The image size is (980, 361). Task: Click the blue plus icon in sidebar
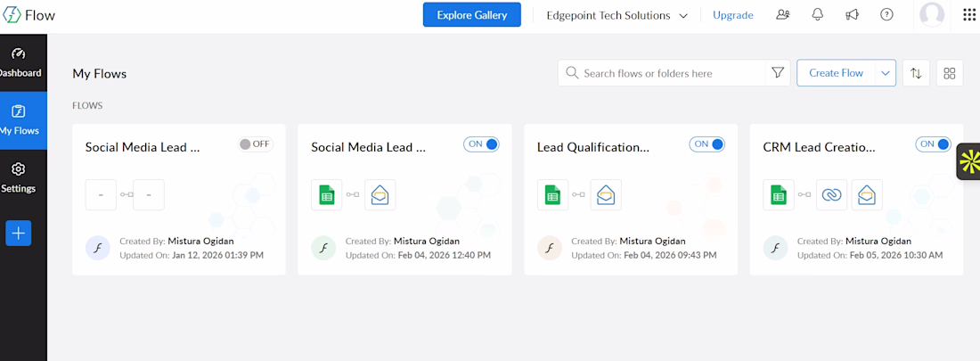19,234
